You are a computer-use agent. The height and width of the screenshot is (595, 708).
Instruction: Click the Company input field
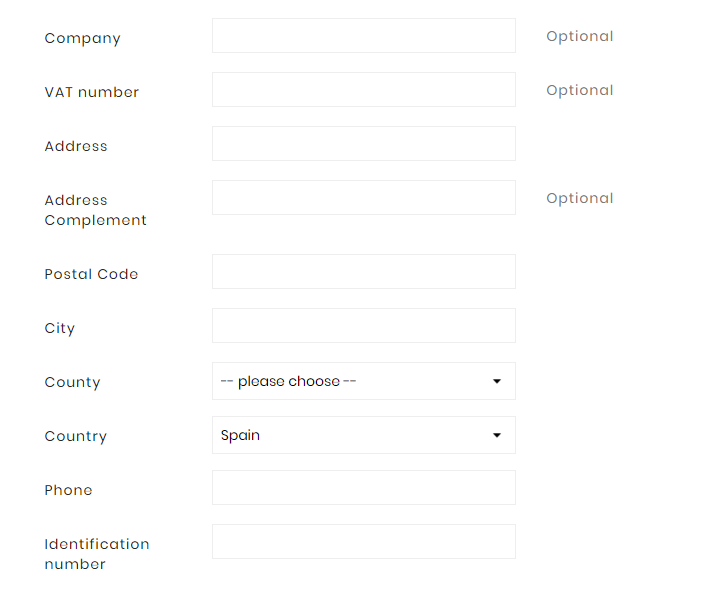click(x=363, y=36)
